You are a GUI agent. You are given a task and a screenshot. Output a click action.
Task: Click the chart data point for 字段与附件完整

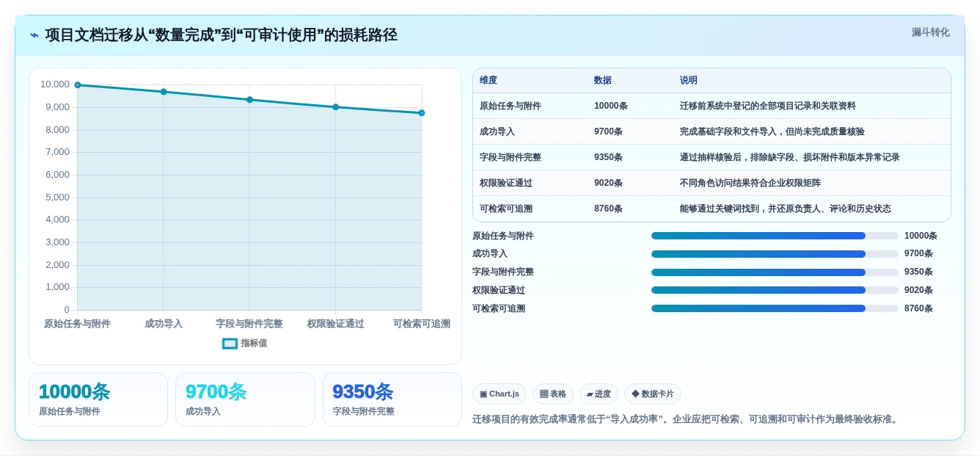(249, 100)
